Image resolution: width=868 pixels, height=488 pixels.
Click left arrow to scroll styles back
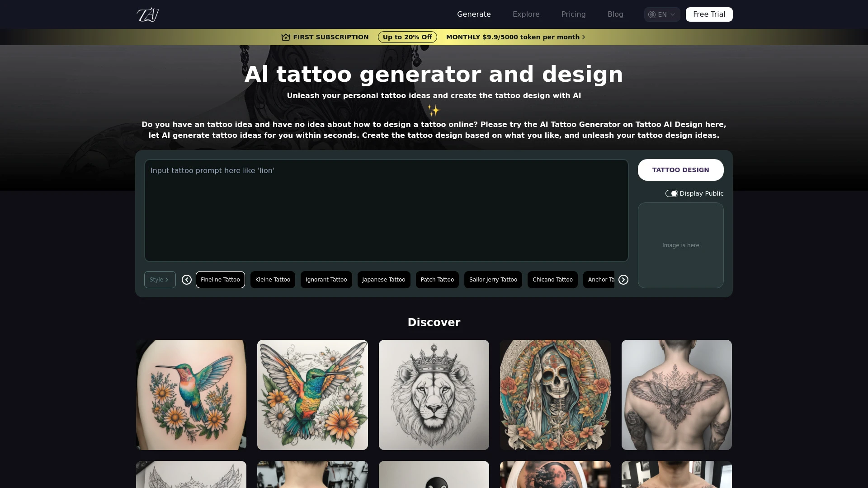(187, 279)
